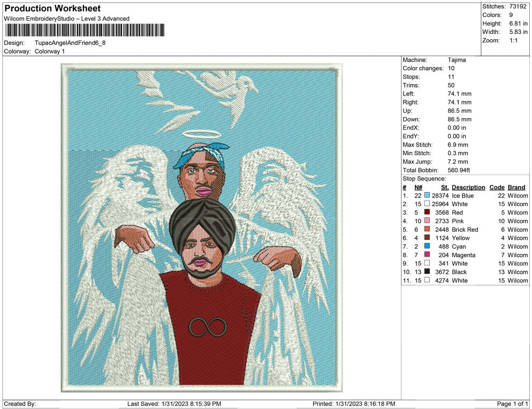532x409 pixels.
Task: Click the design name 'TupacAngelAndFriend6_8'
Action: (x=70, y=43)
